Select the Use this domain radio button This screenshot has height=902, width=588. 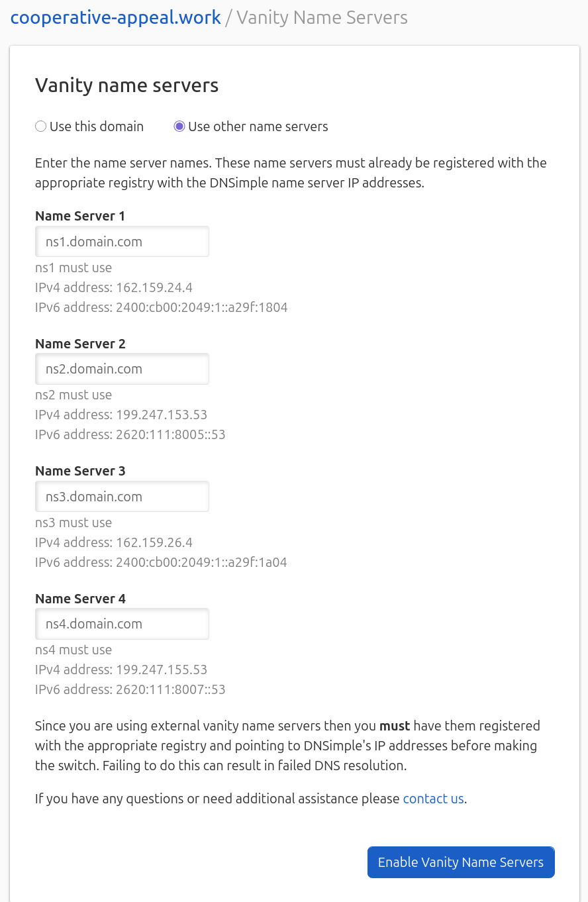pyautogui.click(x=40, y=126)
